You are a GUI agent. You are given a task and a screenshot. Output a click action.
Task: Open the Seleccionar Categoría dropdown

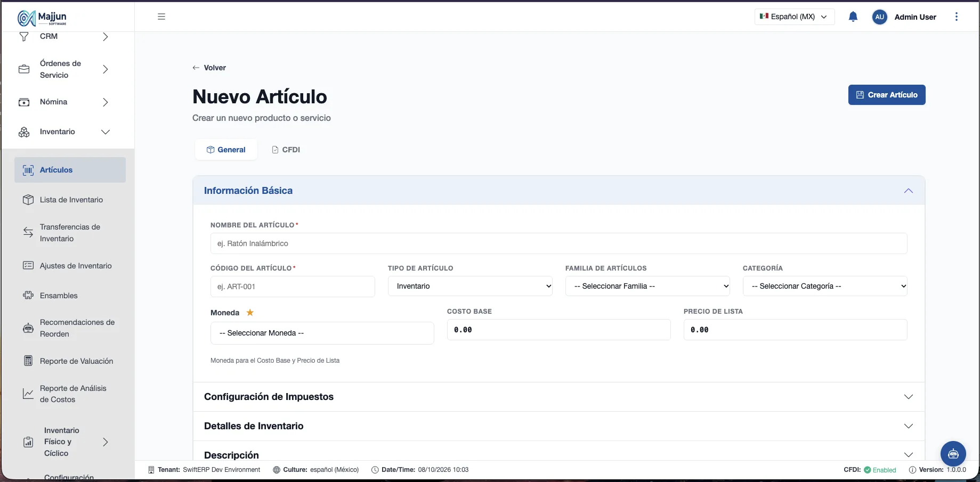coord(825,286)
